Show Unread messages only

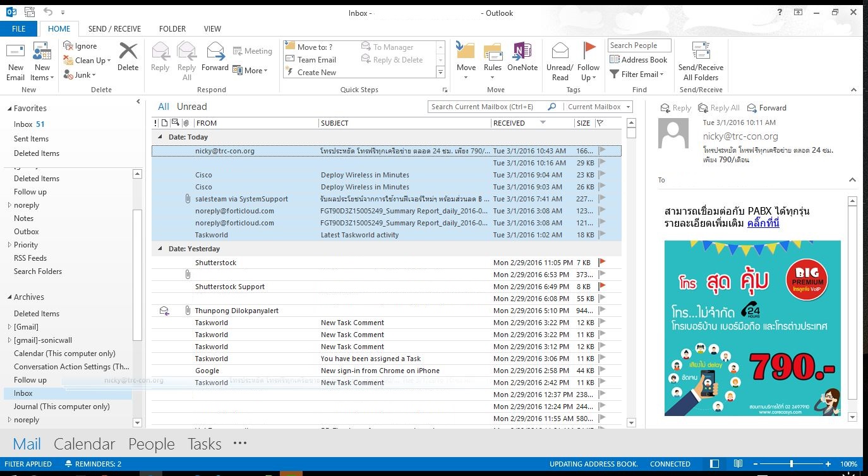point(192,107)
